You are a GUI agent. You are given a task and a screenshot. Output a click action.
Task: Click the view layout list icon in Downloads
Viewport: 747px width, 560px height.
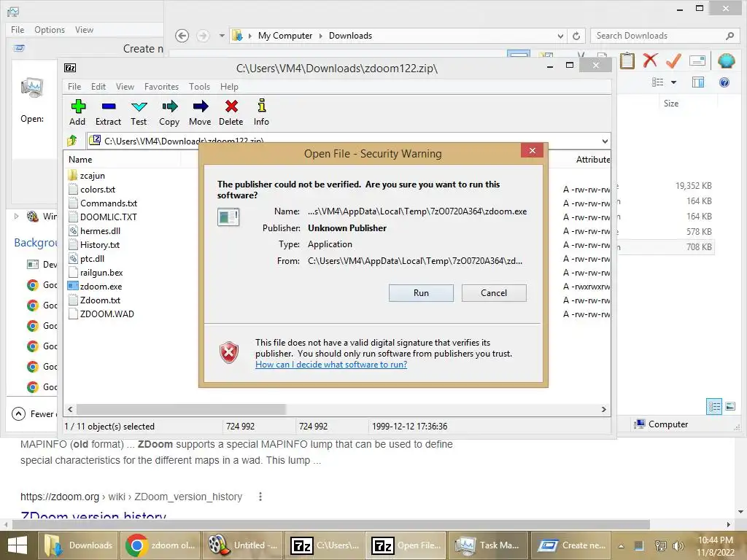pyautogui.click(x=657, y=82)
